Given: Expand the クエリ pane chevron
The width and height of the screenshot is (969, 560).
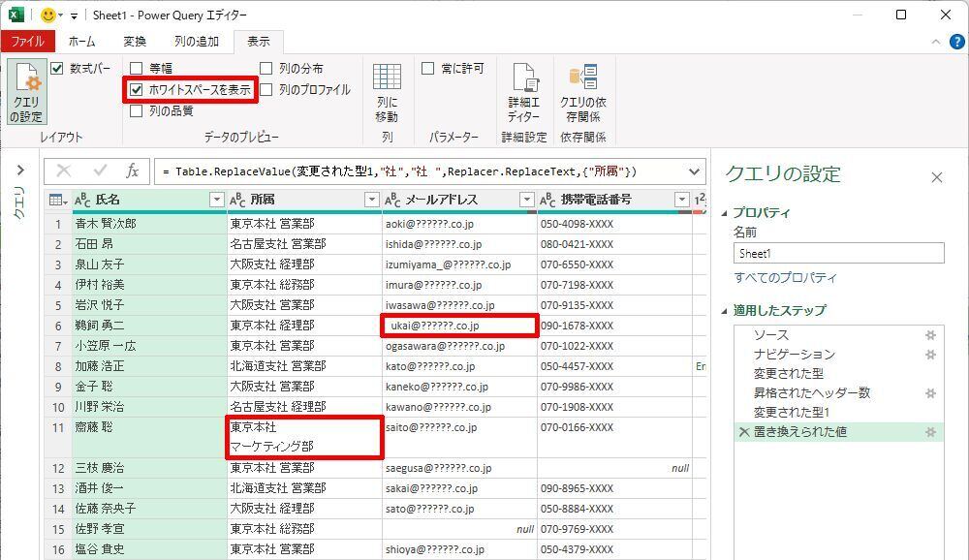Looking at the screenshot, I should click(x=19, y=171).
